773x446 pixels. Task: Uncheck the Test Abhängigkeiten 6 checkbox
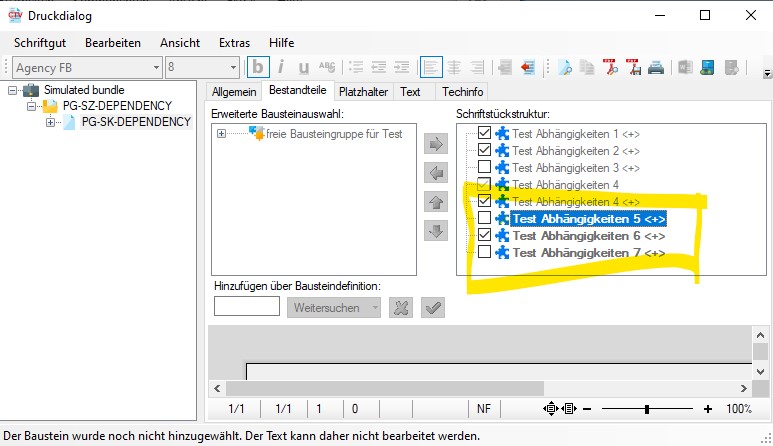[485, 235]
